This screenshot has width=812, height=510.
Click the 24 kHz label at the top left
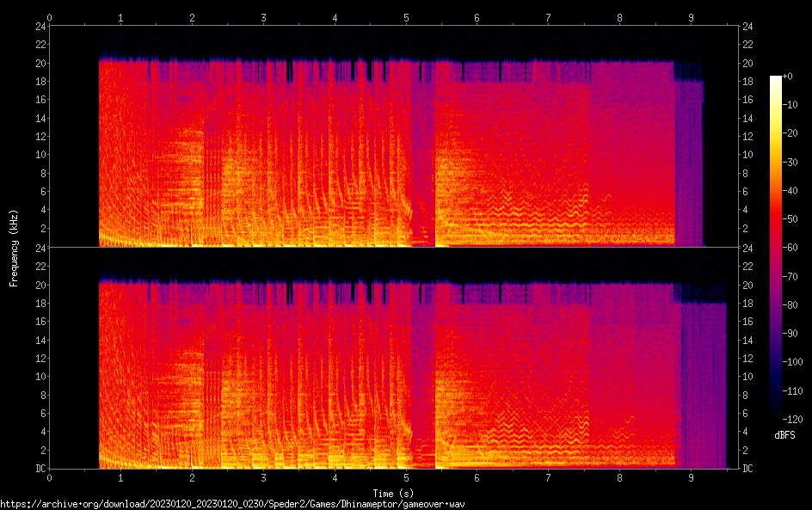(39, 26)
